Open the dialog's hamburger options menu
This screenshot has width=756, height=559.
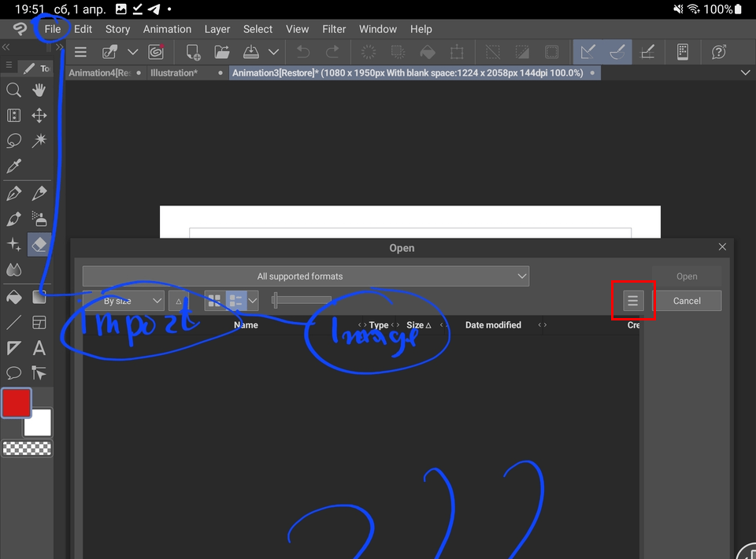click(633, 300)
